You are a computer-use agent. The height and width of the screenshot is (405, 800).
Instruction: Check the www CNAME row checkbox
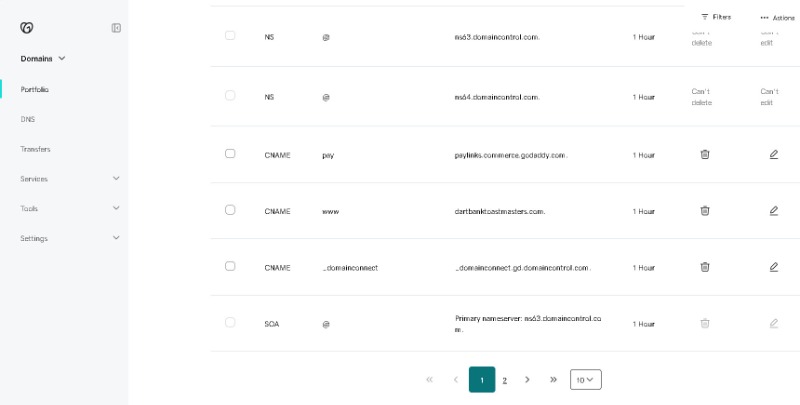point(230,210)
